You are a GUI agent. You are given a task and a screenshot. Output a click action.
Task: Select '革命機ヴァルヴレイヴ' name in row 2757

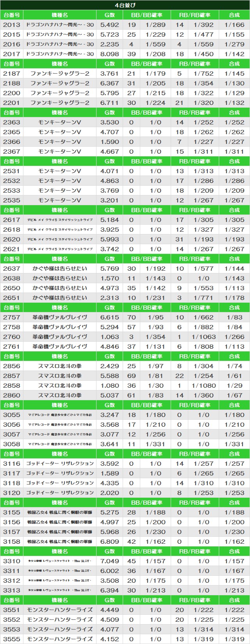[x=60, y=317]
